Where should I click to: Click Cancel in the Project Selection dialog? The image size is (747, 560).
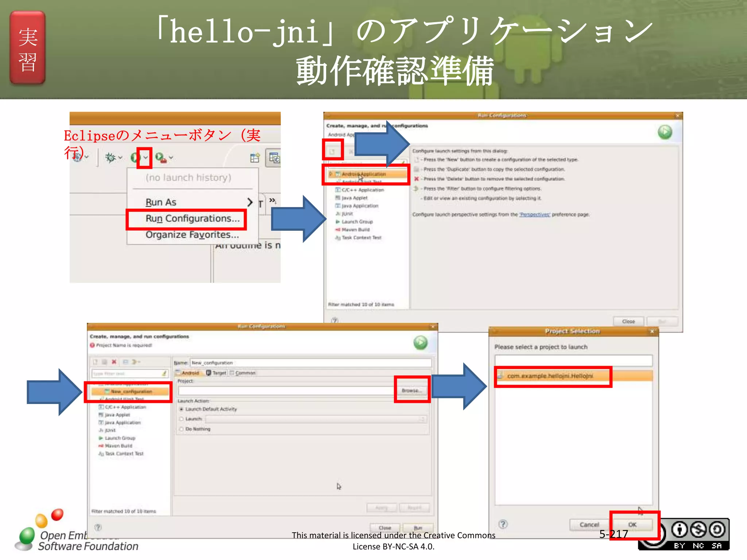(x=589, y=525)
